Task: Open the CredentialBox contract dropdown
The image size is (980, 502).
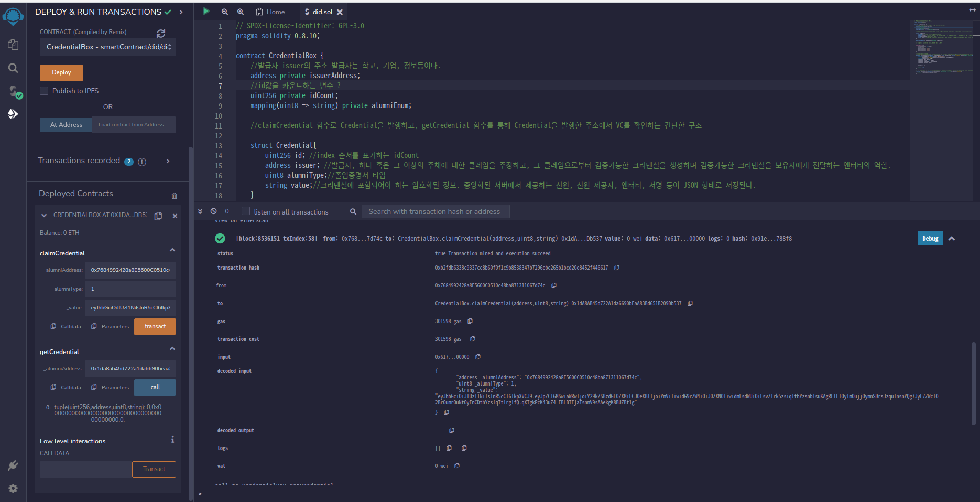Action: tap(108, 47)
